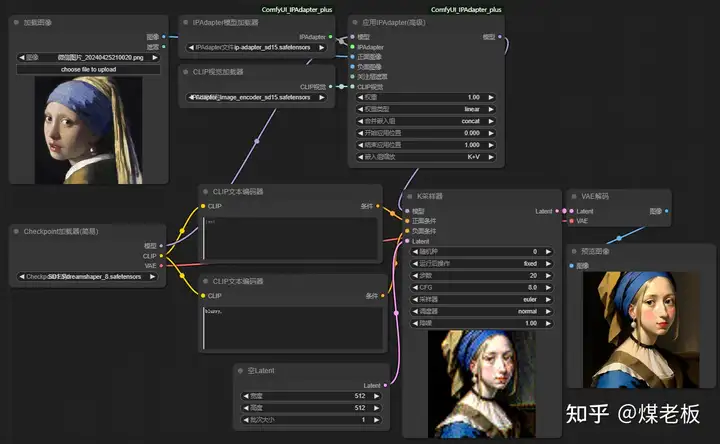Click the 权重 1.00 weight value field
The image size is (720, 444).
point(426,97)
